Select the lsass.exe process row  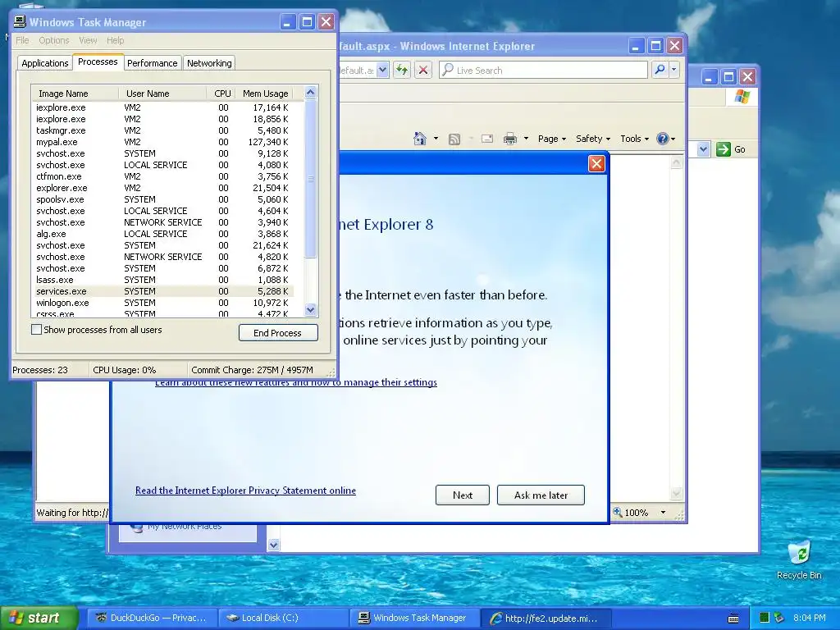163,280
